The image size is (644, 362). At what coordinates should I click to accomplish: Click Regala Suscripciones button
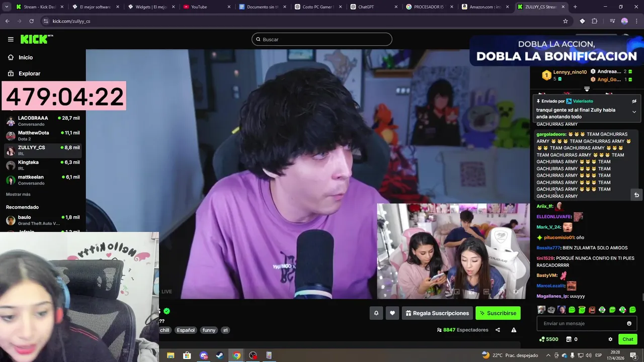pyautogui.click(x=437, y=313)
